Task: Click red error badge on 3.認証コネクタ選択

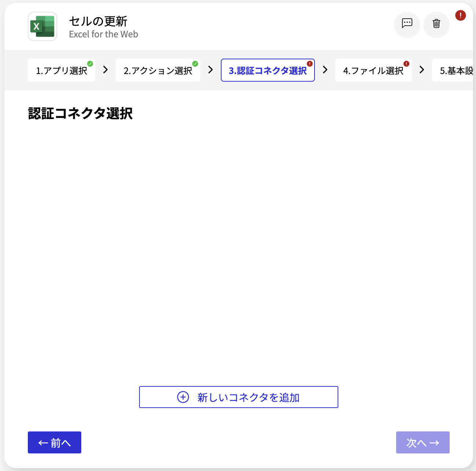Action: (310, 64)
